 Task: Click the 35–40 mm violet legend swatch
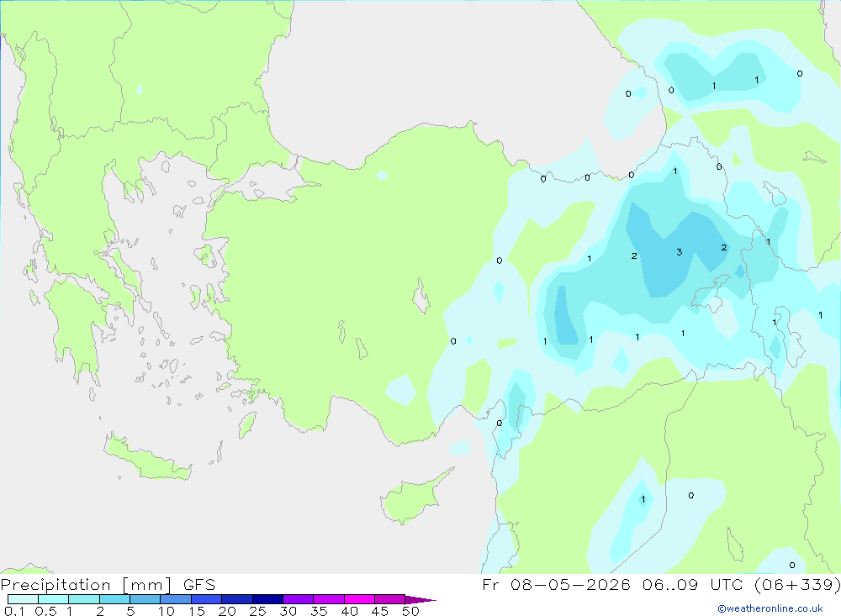point(328,599)
